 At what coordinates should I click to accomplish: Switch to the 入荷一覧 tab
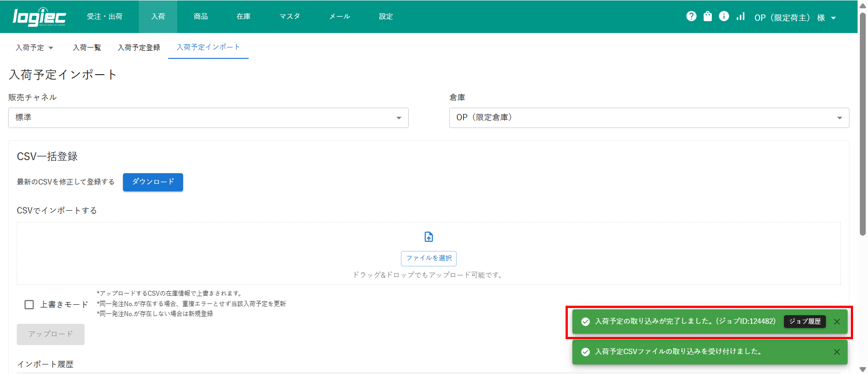[87, 47]
